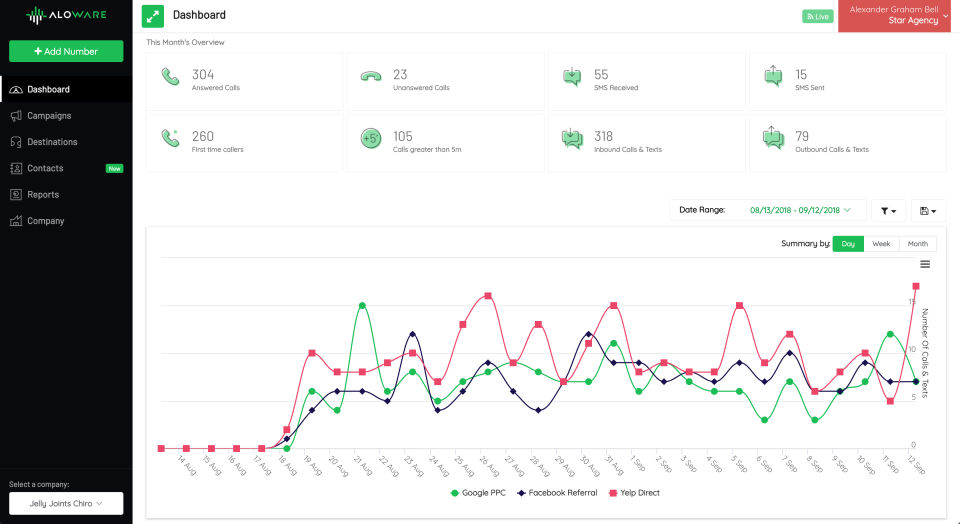The height and width of the screenshot is (524, 960).
Task: Summarize chart by Week
Action: coord(881,244)
